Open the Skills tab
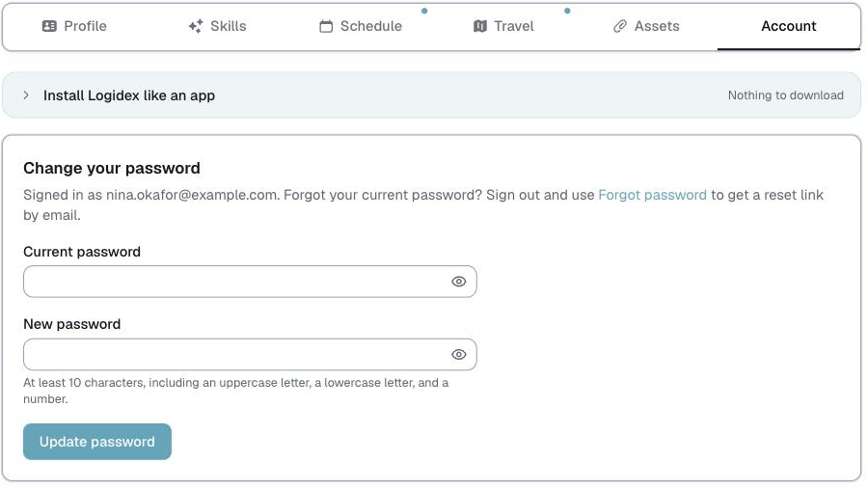Viewport: 868px width, 488px height. pyautogui.click(x=217, y=26)
